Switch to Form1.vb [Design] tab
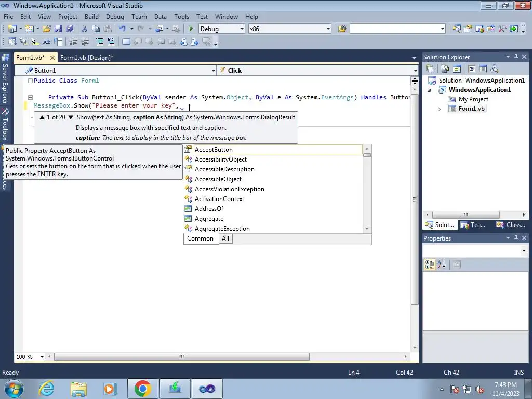Screen dimensions: 532x399 (x=87, y=58)
